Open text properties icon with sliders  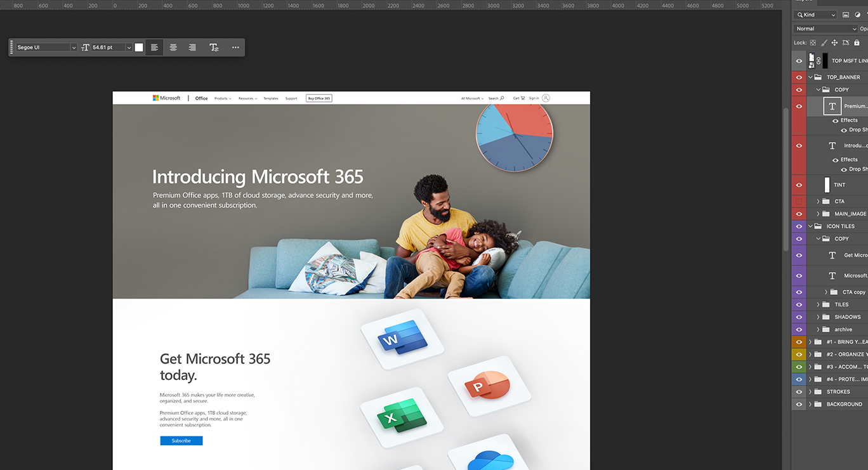click(214, 48)
